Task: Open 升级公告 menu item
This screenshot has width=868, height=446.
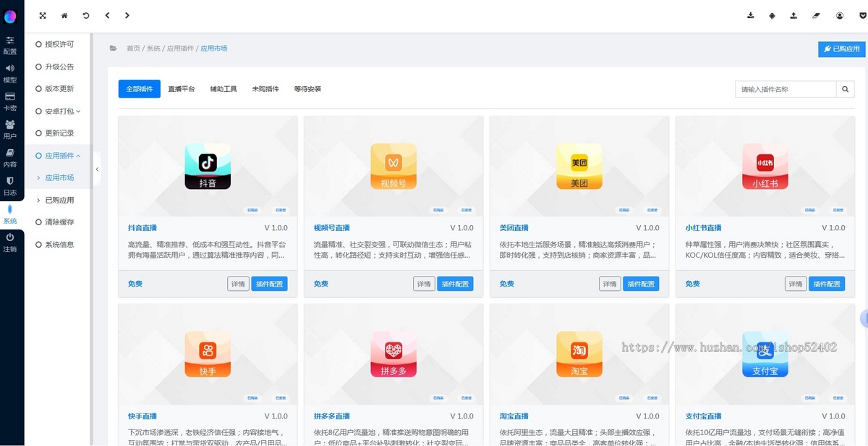Action: pyautogui.click(x=58, y=67)
